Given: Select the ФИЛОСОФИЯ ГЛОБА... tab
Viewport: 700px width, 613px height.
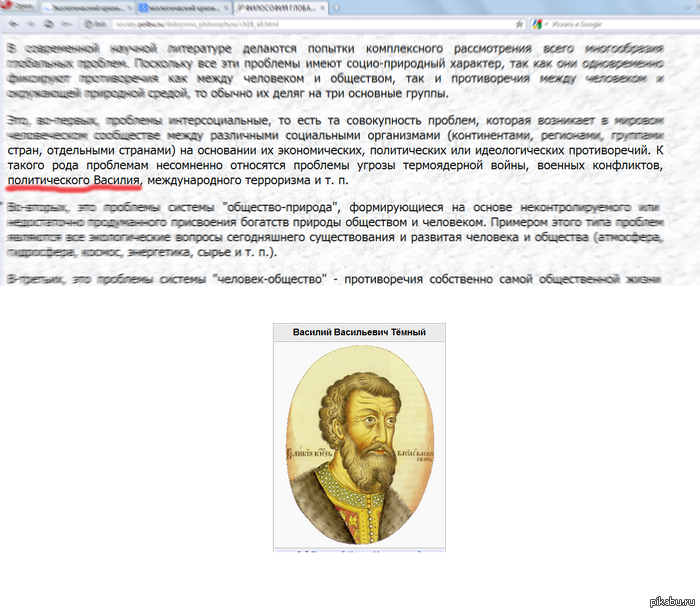Looking at the screenshot, I should (x=280, y=8).
